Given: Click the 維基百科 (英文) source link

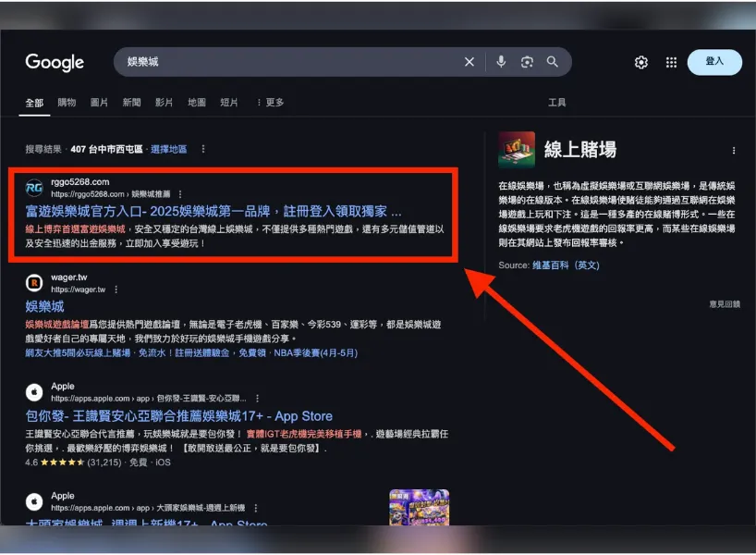Looking at the screenshot, I should (x=566, y=265).
